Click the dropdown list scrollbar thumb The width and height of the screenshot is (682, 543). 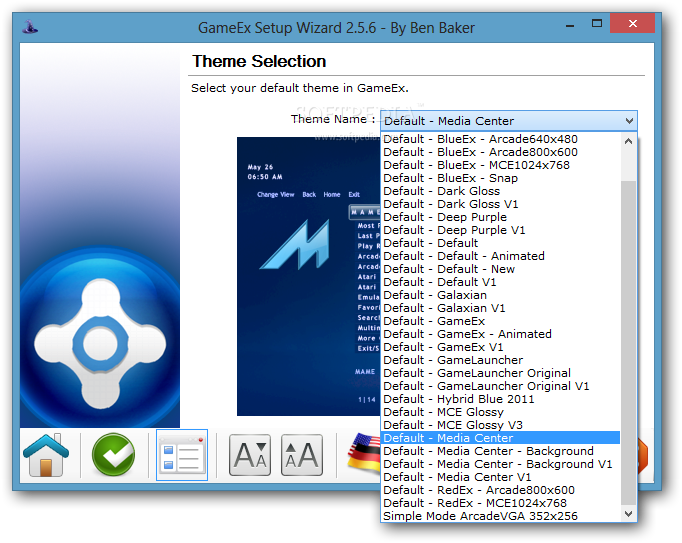(629, 344)
